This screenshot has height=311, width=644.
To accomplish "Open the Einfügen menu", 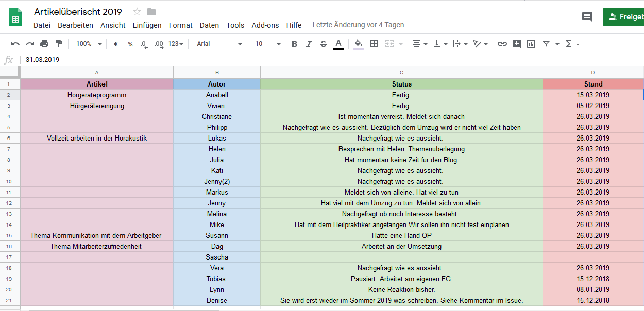I will pos(147,25).
